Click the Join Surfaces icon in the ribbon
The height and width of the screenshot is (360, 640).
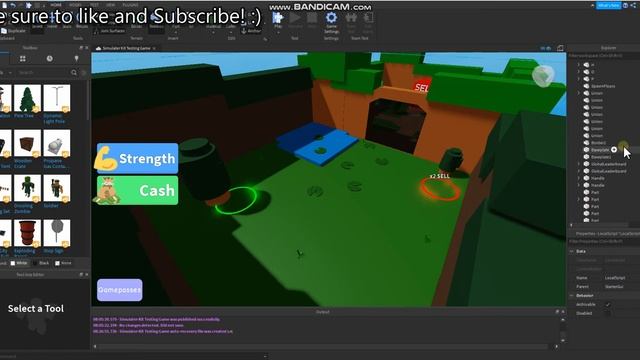pos(96,31)
